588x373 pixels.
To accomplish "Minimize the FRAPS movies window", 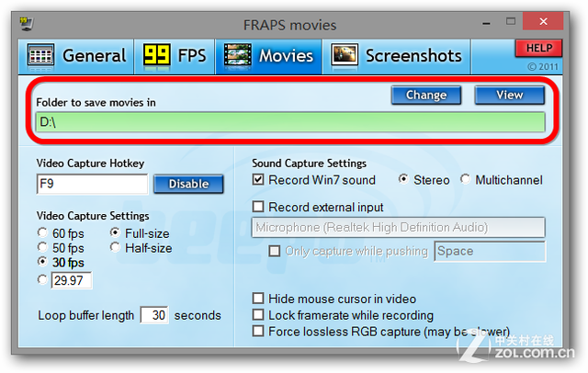I will [x=486, y=23].
